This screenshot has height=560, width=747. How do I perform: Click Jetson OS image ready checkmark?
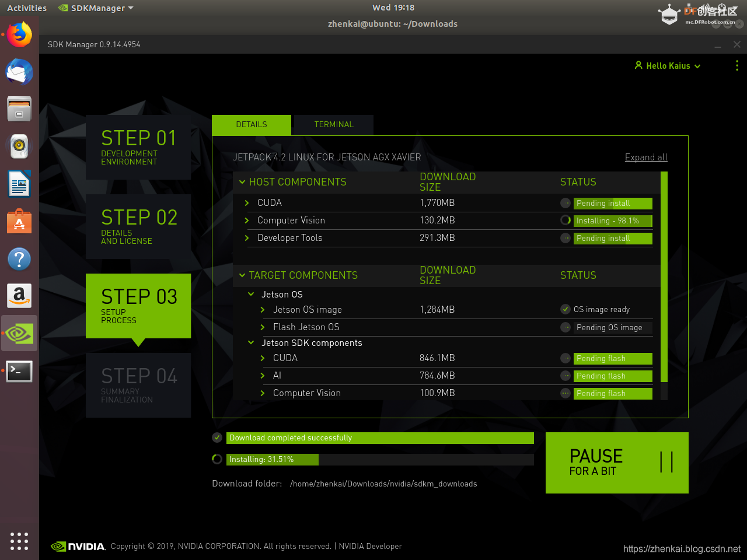[x=566, y=309]
